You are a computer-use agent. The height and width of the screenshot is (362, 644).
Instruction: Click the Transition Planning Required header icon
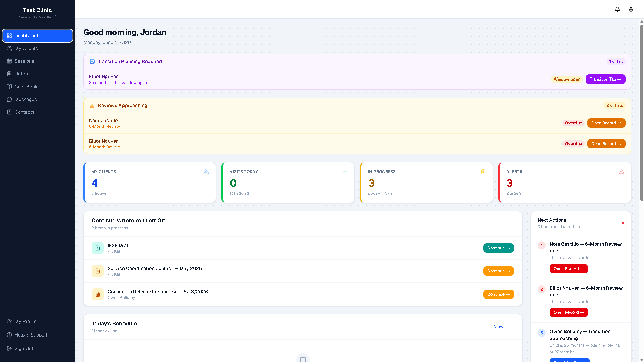pyautogui.click(x=92, y=61)
